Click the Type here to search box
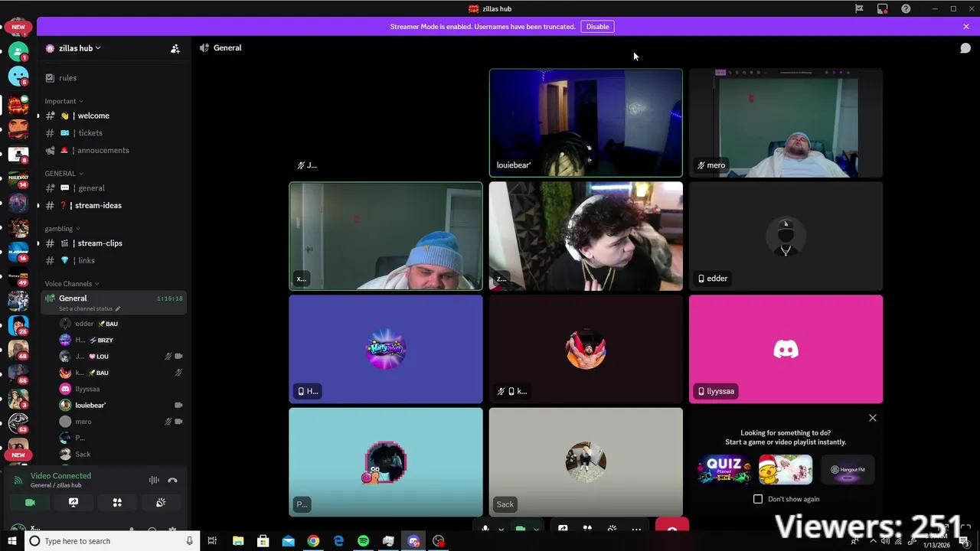The height and width of the screenshot is (551, 980). click(111, 541)
